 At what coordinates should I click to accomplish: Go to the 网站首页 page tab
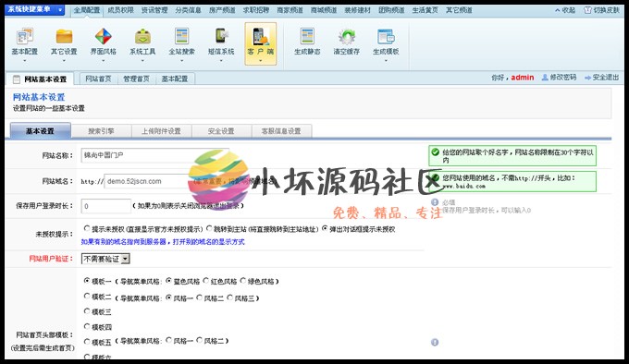98,79
